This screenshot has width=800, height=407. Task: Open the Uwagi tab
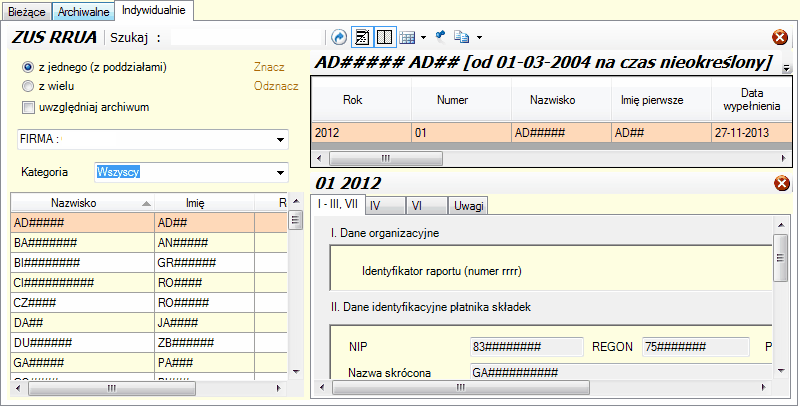(x=468, y=206)
